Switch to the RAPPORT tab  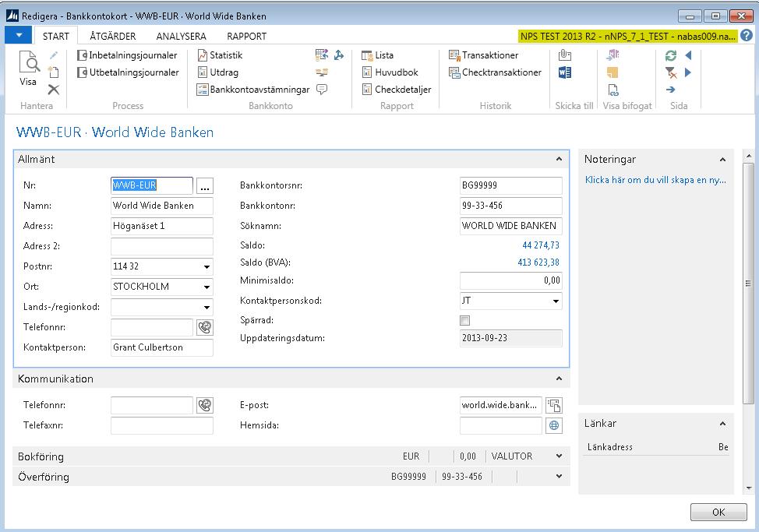[x=247, y=37]
